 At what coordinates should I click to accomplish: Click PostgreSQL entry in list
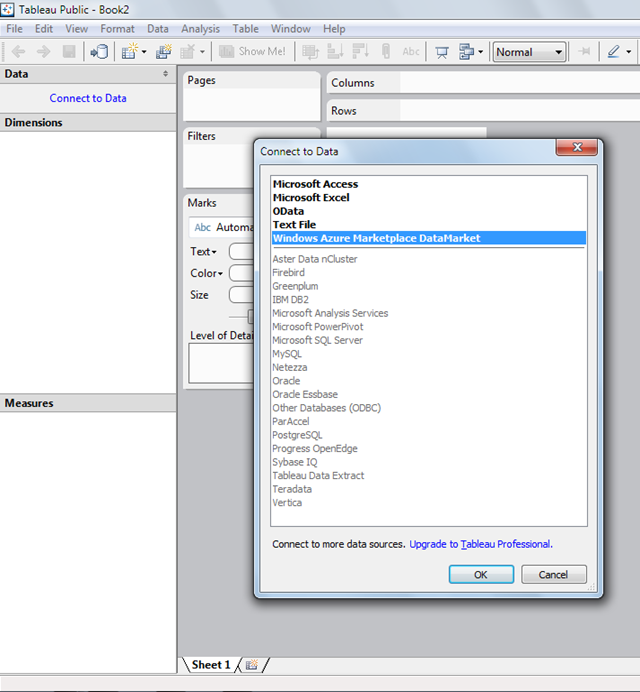pos(429,435)
